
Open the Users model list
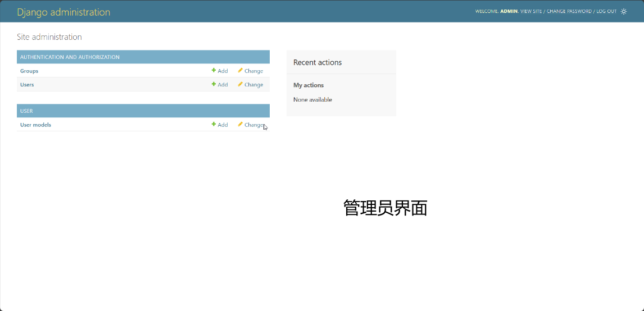(27, 85)
